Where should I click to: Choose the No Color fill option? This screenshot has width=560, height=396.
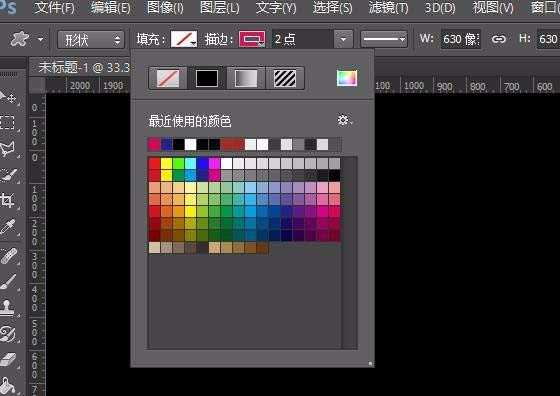[x=168, y=78]
